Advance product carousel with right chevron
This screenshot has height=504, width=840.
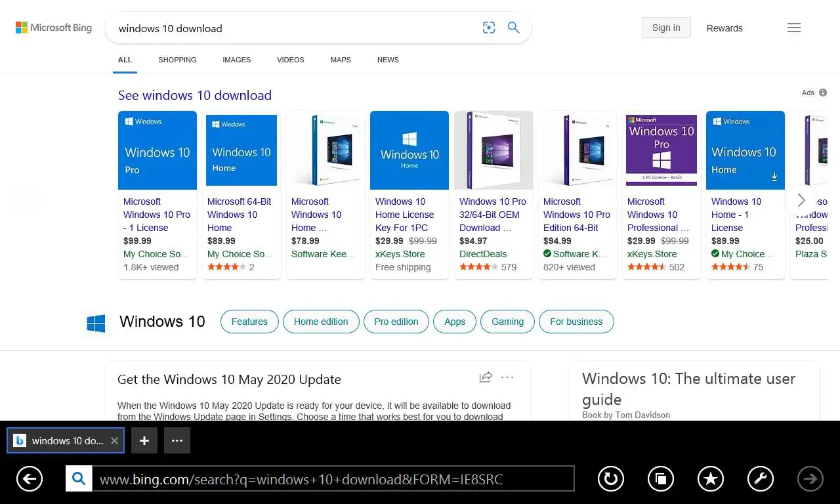point(801,200)
